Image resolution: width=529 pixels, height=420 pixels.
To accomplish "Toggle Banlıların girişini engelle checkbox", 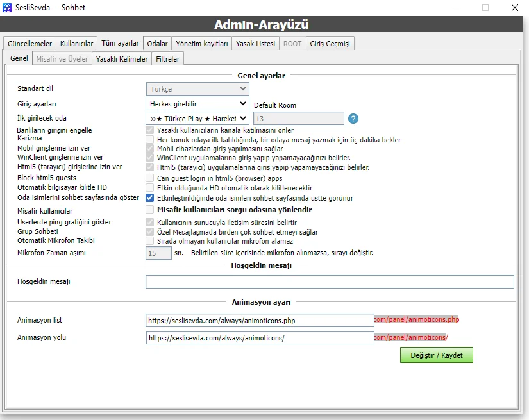I will [x=150, y=130].
